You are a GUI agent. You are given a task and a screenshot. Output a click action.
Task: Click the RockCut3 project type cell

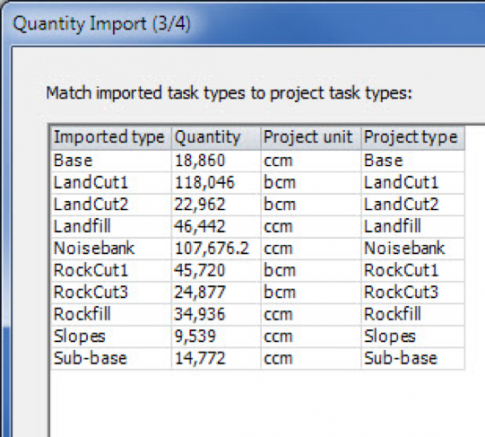413,292
